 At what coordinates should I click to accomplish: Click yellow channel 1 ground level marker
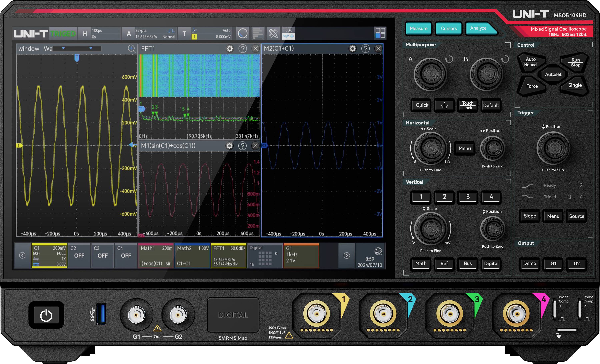click(19, 146)
